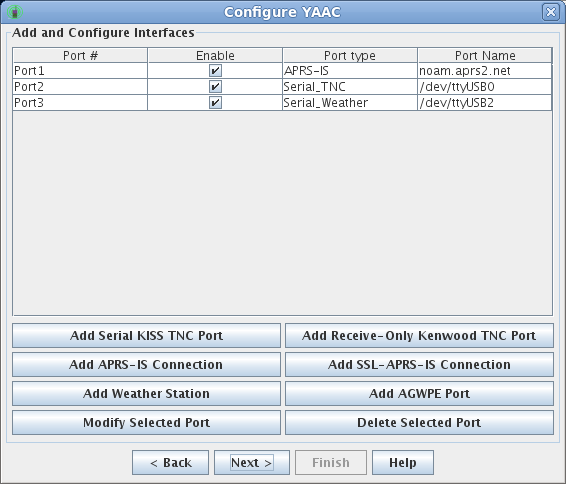Click Modify Selected Port
The image size is (566, 484).
[146, 422]
